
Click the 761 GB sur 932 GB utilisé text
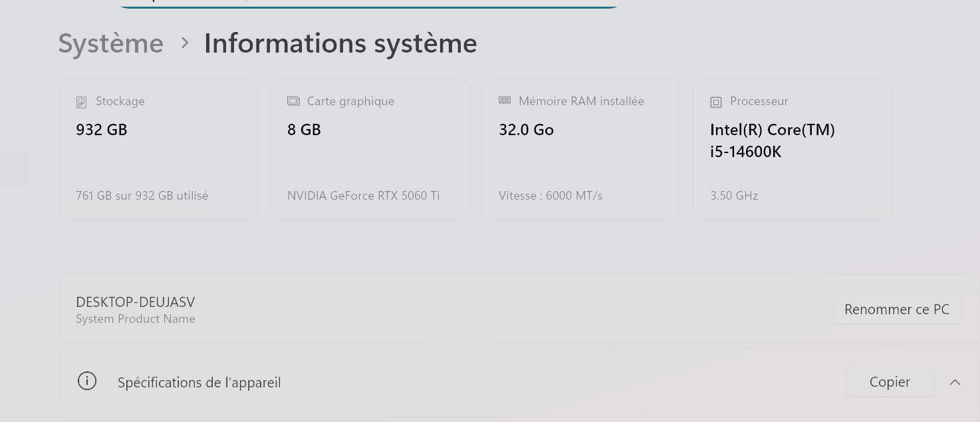pos(142,196)
